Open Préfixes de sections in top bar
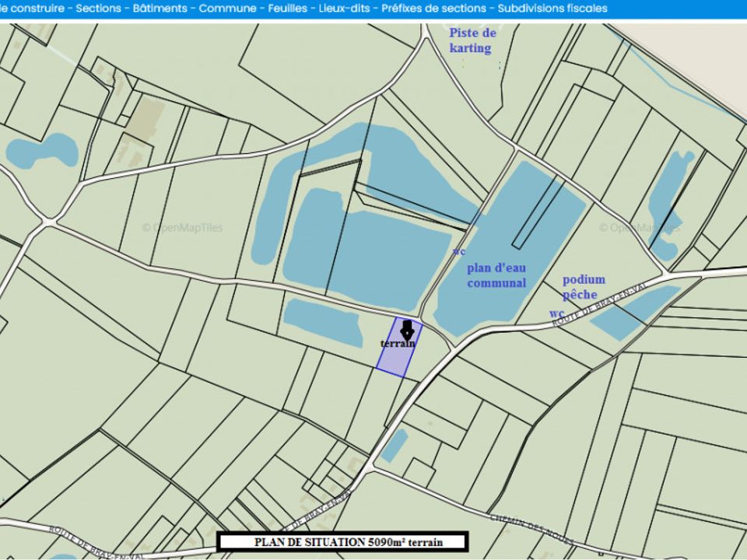This screenshot has width=747, height=560. pyautogui.click(x=433, y=8)
